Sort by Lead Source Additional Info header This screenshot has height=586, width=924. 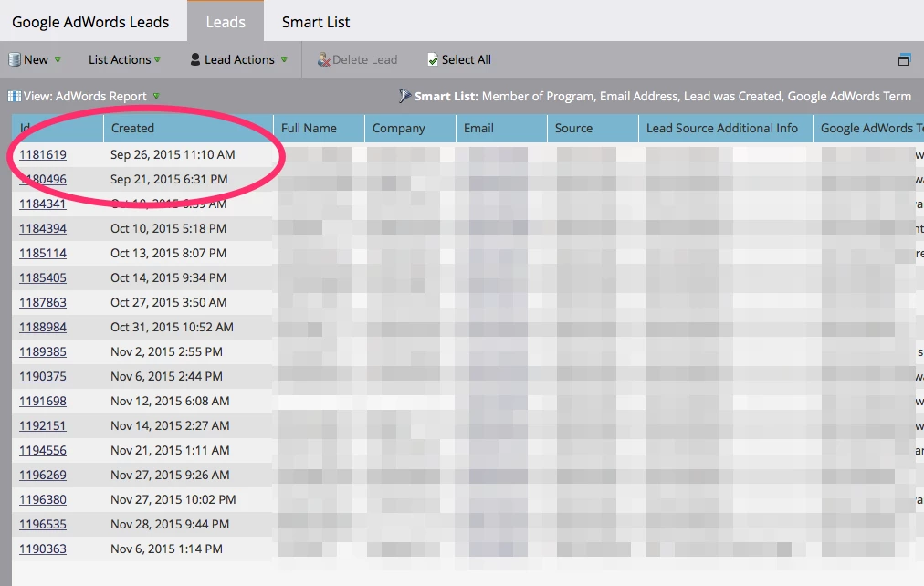pyautogui.click(x=725, y=128)
